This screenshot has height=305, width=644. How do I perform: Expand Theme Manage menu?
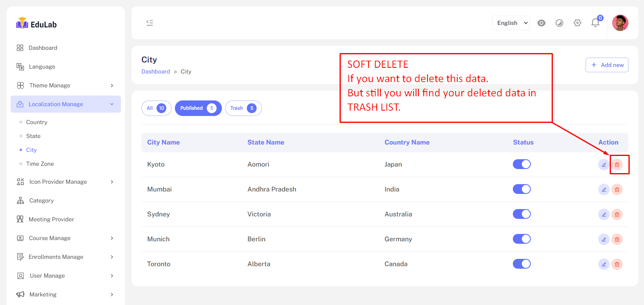65,85
